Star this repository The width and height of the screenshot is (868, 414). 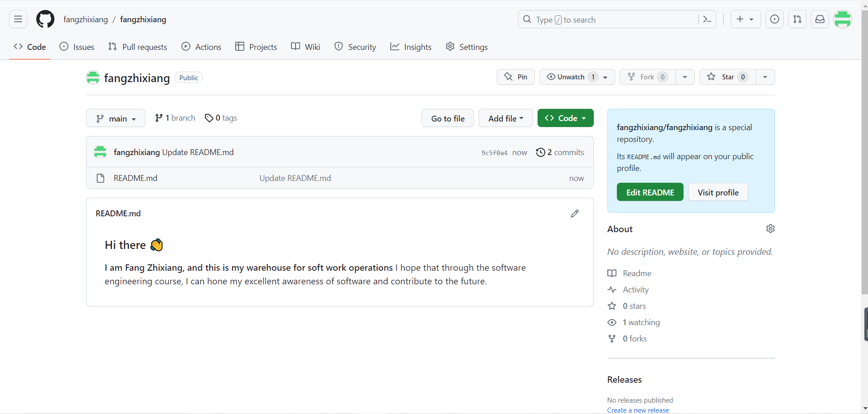727,77
